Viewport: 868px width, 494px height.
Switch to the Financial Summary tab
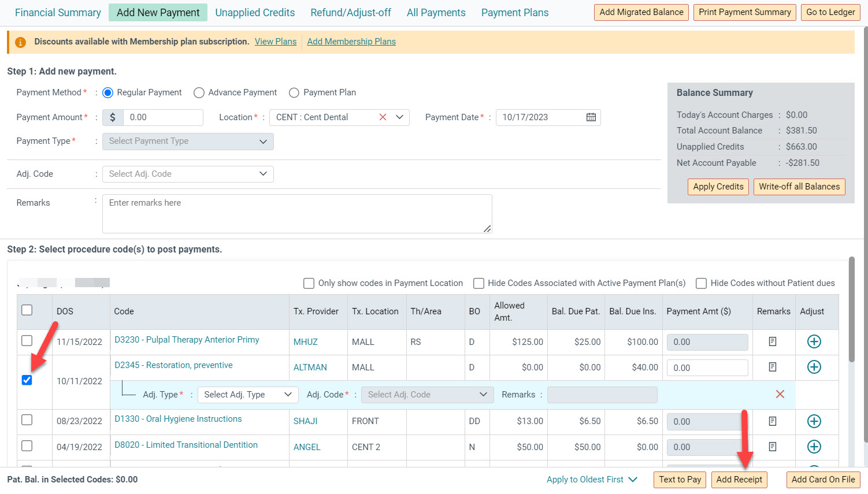point(58,13)
